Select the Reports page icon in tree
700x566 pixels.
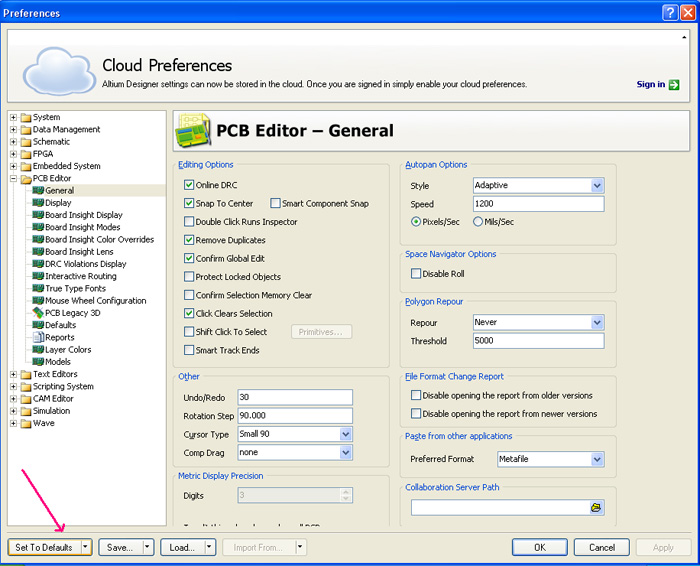point(38,337)
